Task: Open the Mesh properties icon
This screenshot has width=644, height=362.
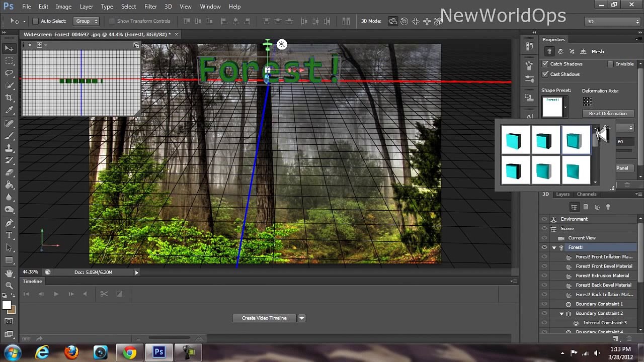Action: click(x=549, y=51)
